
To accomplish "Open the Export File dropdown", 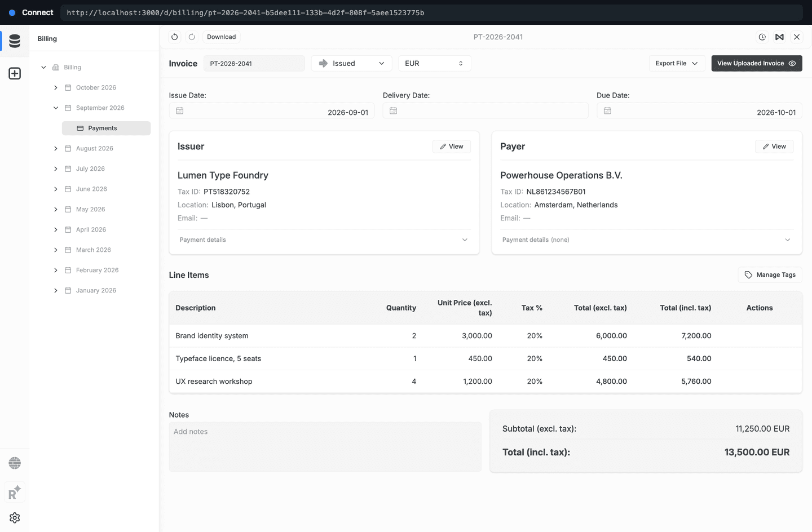I will pyautogui.click(x=677, y=63).
